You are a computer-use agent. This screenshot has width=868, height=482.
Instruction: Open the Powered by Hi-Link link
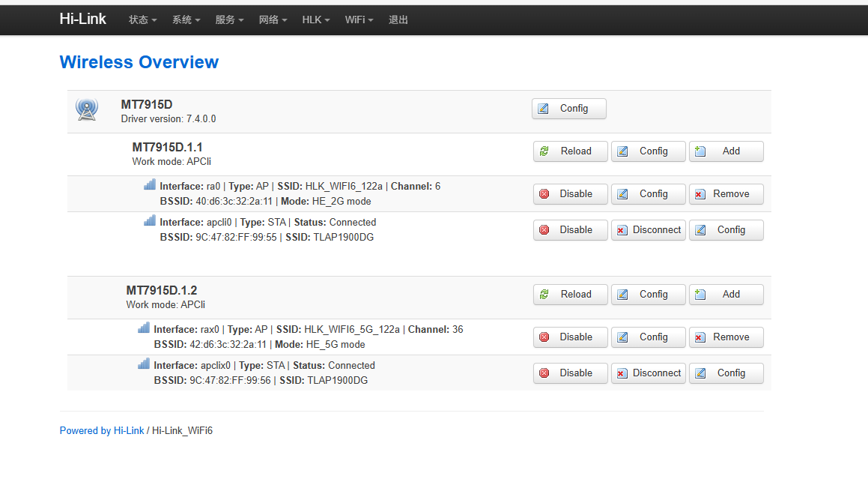tap(102, 431)
